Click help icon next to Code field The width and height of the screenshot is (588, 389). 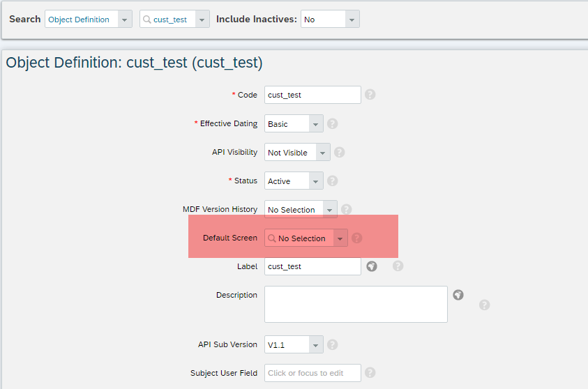(370, 94)
